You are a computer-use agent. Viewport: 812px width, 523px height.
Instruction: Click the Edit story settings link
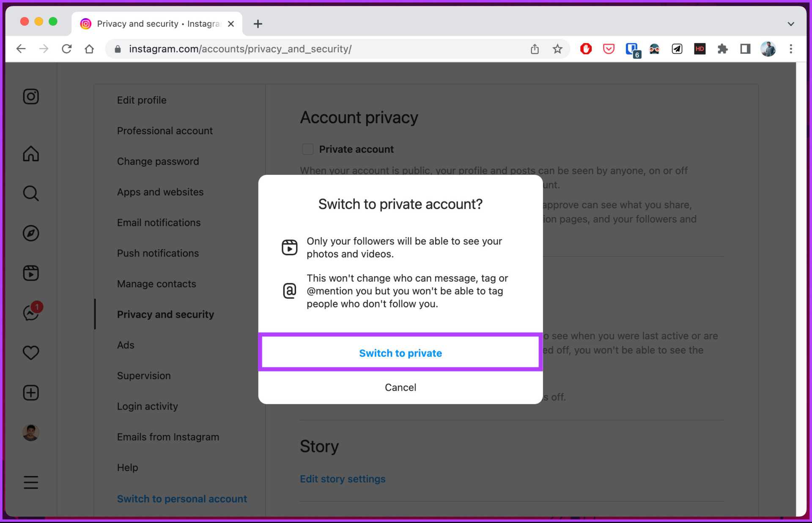pyautogui.click(x=343, y=479)
